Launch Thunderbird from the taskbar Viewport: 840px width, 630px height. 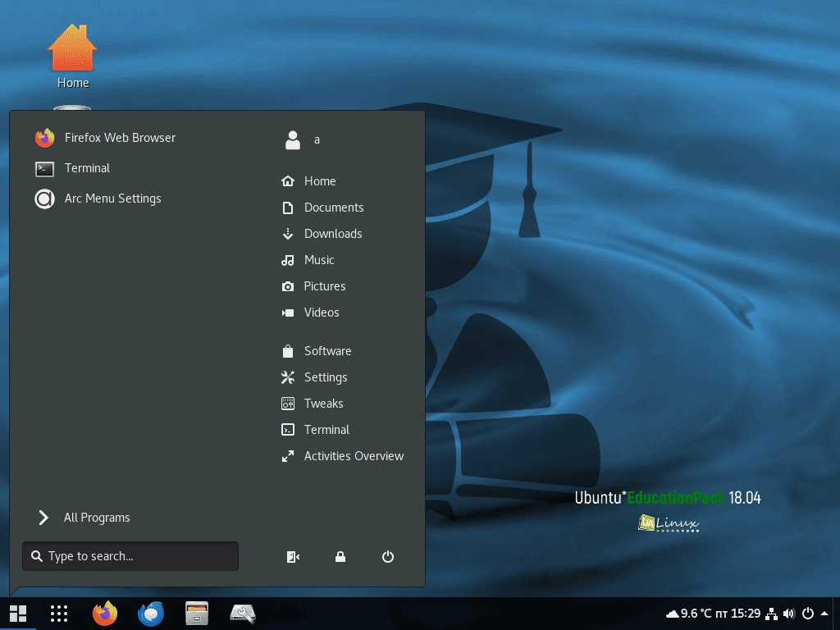151,614
